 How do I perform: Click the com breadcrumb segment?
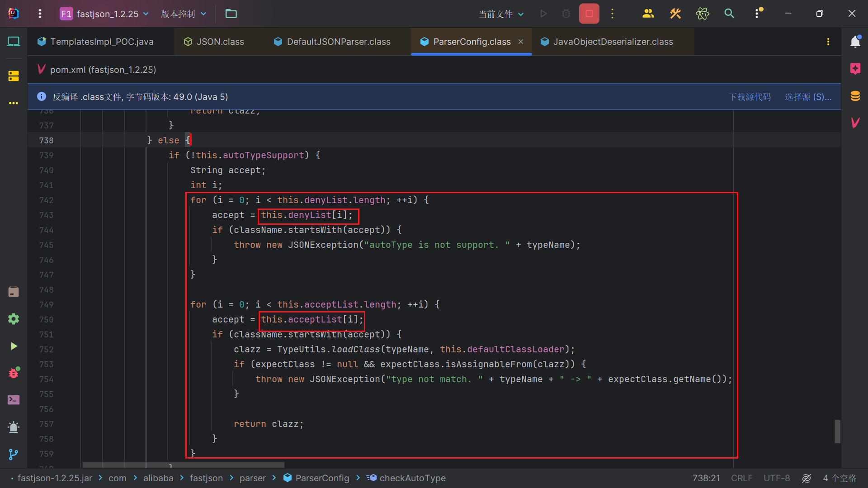tap(117, 478)
